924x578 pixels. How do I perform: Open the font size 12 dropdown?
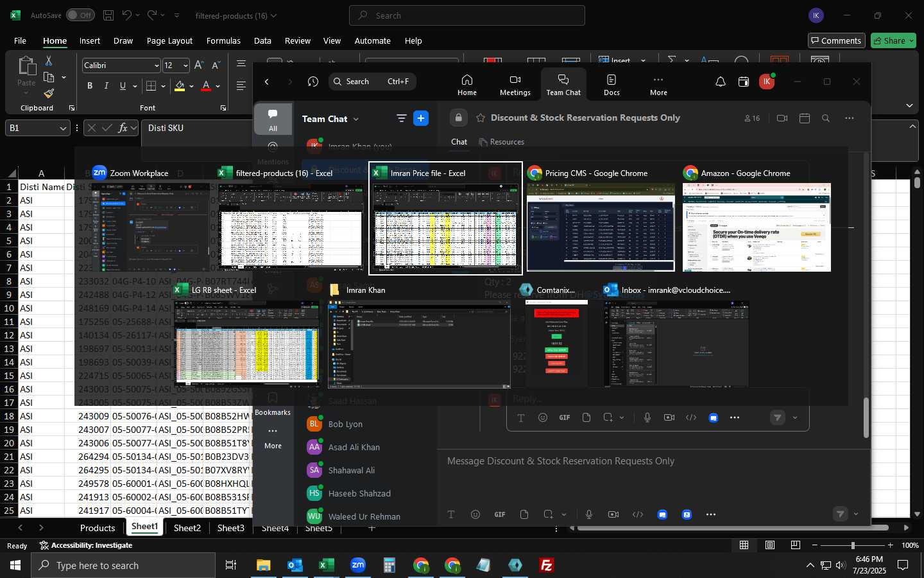click(185, 66)
